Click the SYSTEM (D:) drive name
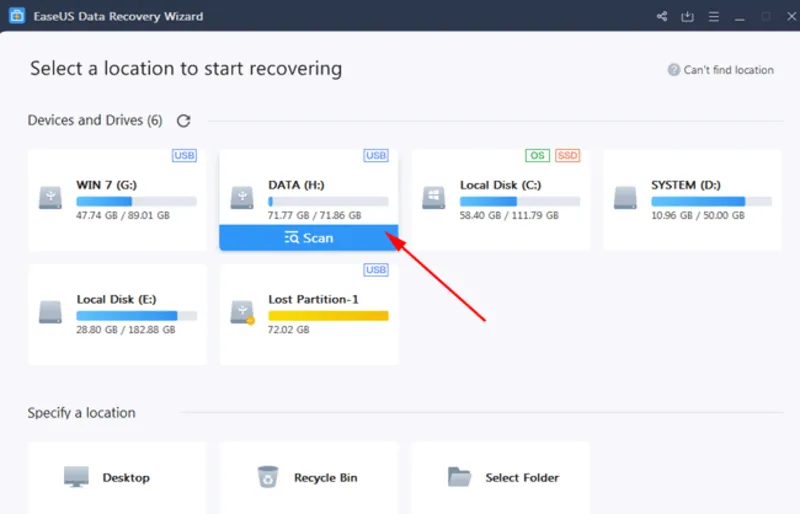800x514 pixels. [686, 185]
